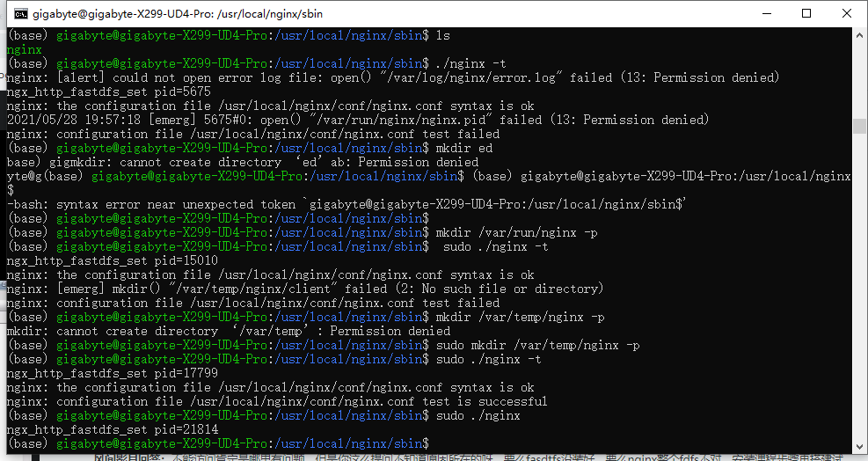The image size is (868, 461).
Task: Click the '[alert] could not open error log' line
Action: pos(393,77)
